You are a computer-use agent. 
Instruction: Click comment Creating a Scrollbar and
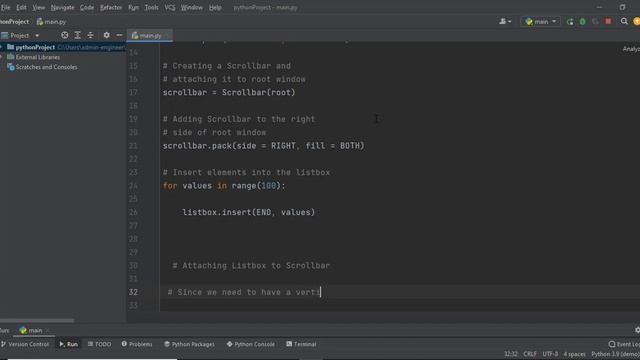tap(227, 66)
